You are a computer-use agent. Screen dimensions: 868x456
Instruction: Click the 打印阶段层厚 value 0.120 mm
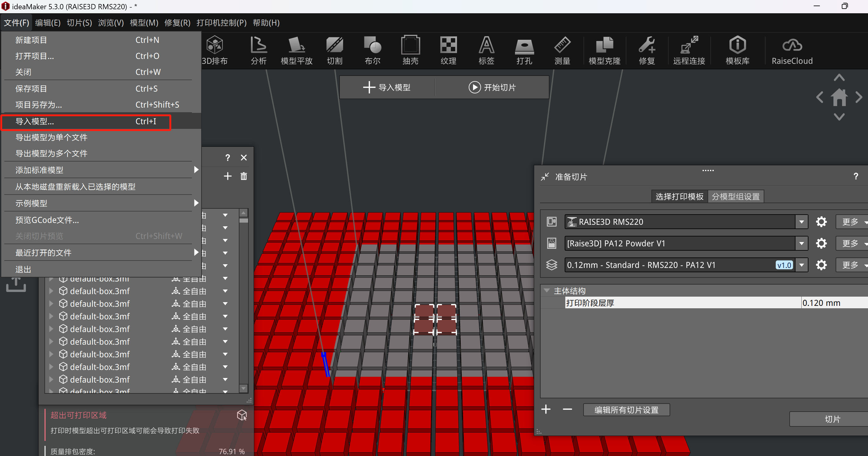834,302
